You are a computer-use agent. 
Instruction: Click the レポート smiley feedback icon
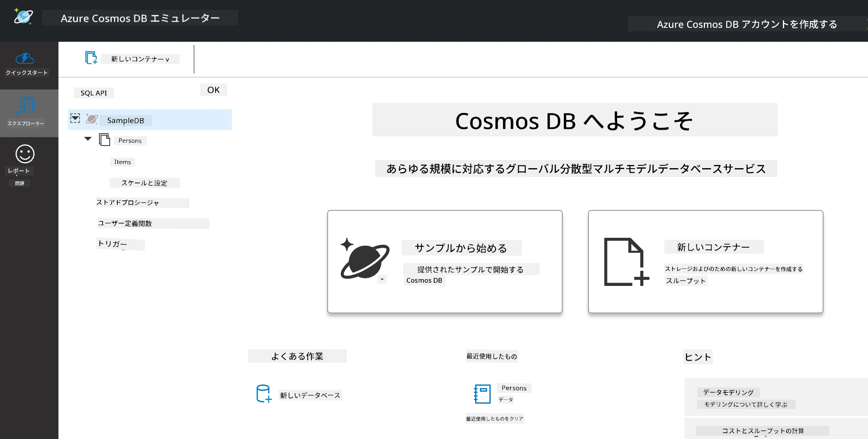click(25, 154)
